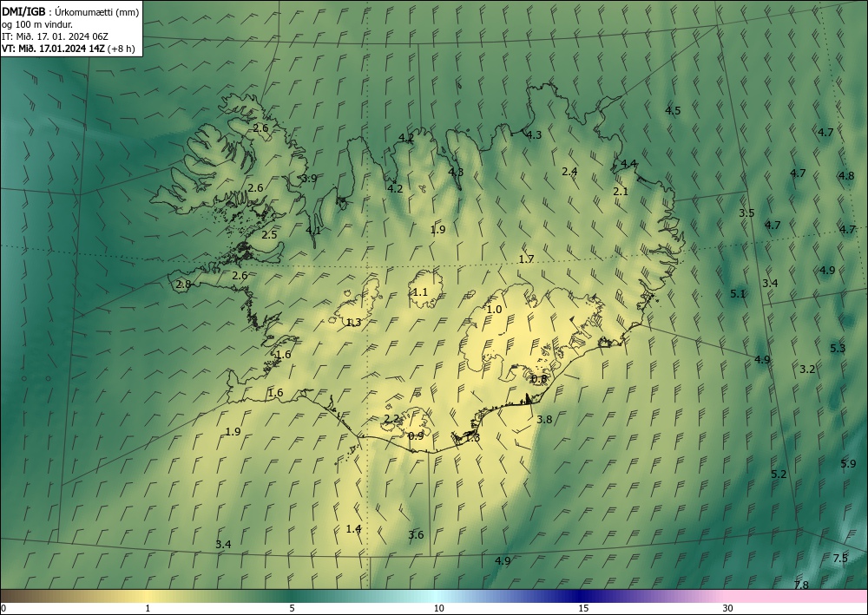Screen dimensions: 868x615
Task: Click the map value 0.9
Action: 416,435
